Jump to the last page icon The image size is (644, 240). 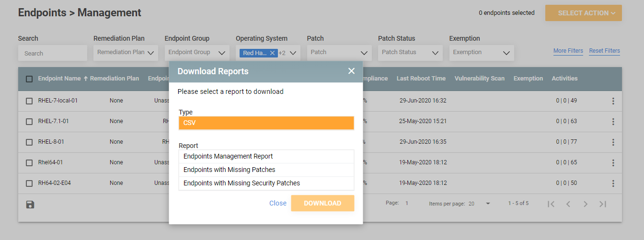602,204
